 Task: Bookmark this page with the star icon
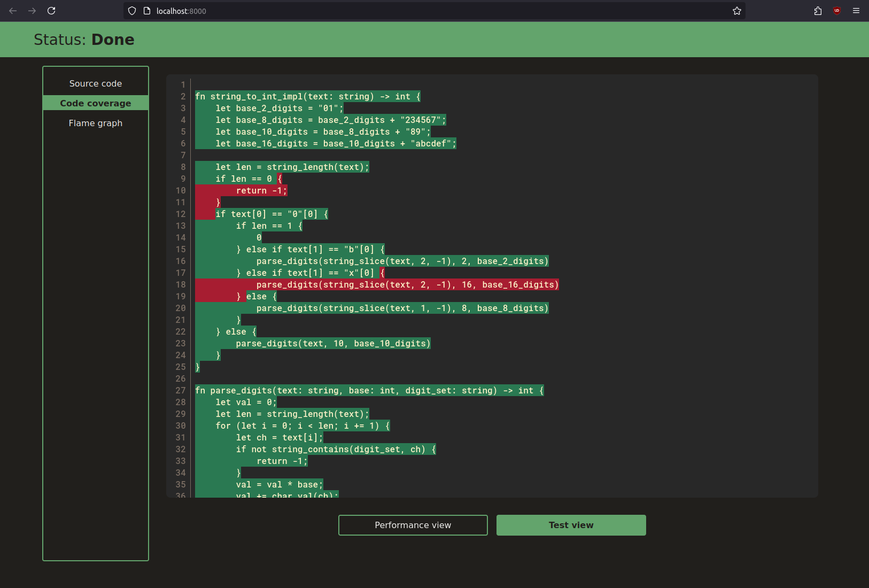[x=737, y=11]
